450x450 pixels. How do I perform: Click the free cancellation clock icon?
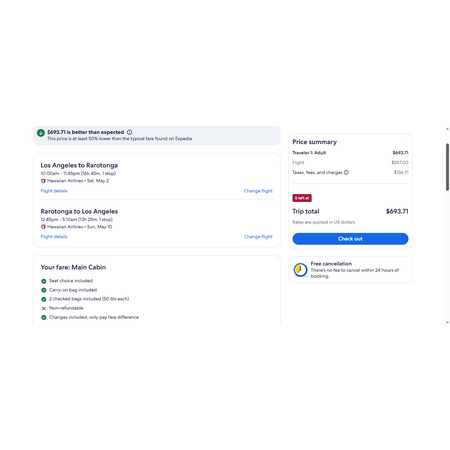point(300,270)
